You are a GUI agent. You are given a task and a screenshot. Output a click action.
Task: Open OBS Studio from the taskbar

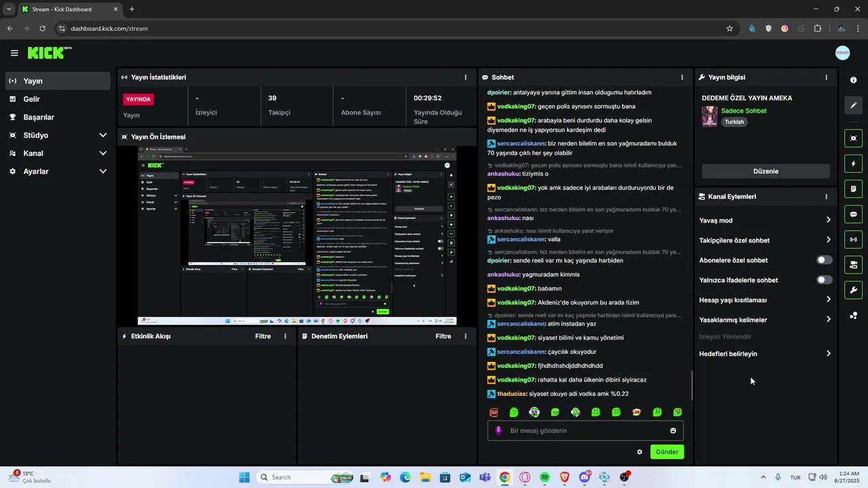(x=624, y=477)
